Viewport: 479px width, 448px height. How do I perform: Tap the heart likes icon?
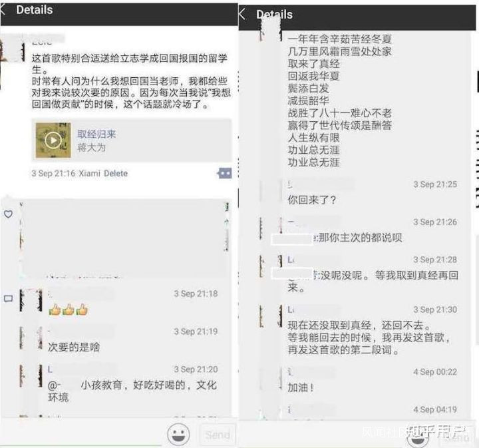click(x=8, y=214)
